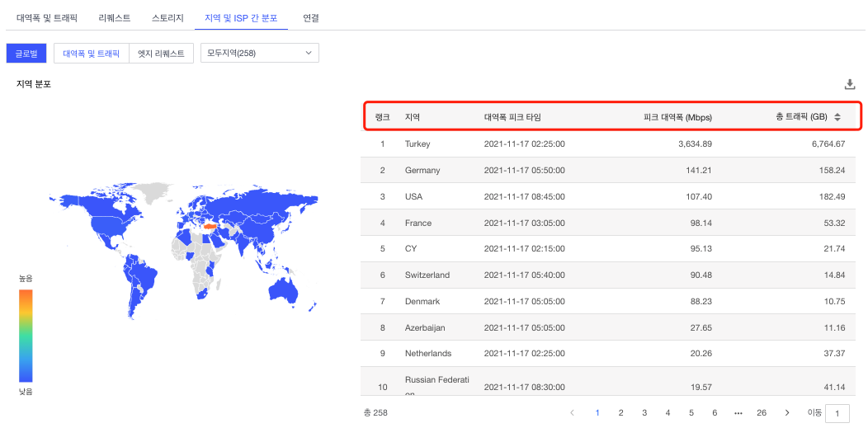Switch to 대역폭 및 트래픽 segment button
Viewport: 868px width, 428px height.
[x=92, y=53]
